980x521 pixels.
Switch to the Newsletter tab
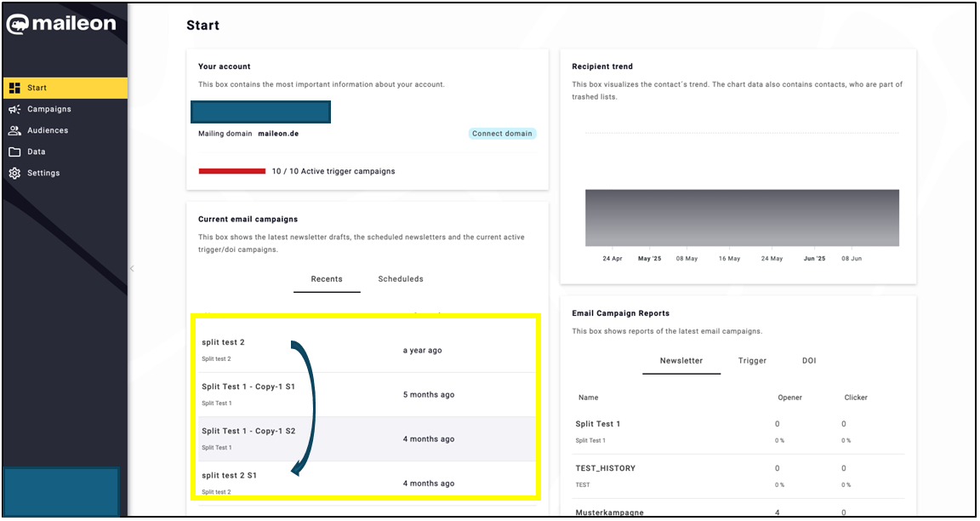[681, 360]
